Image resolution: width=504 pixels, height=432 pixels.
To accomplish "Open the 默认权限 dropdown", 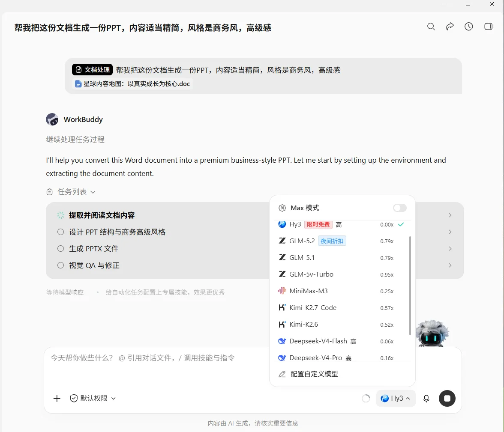I will 93,398.
